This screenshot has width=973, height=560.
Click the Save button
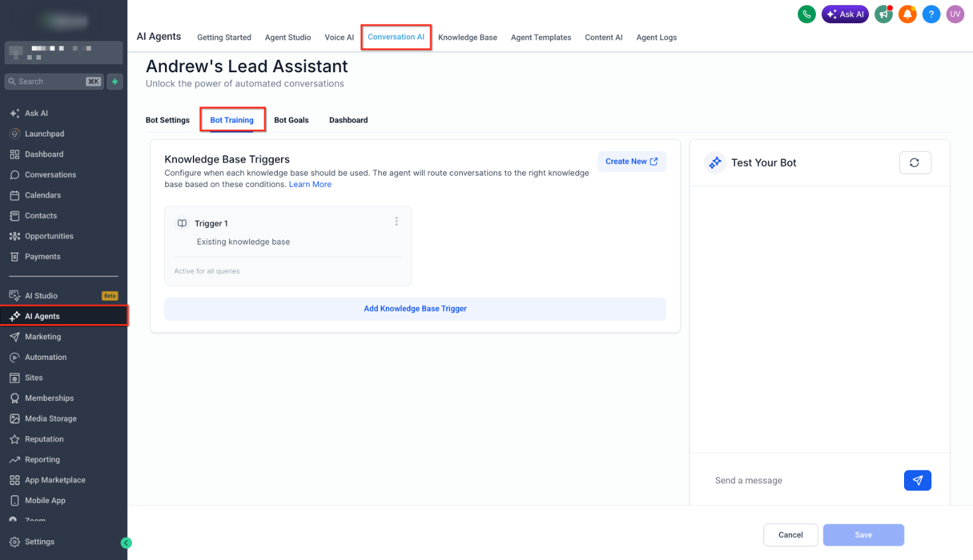[x=864, y=535]
